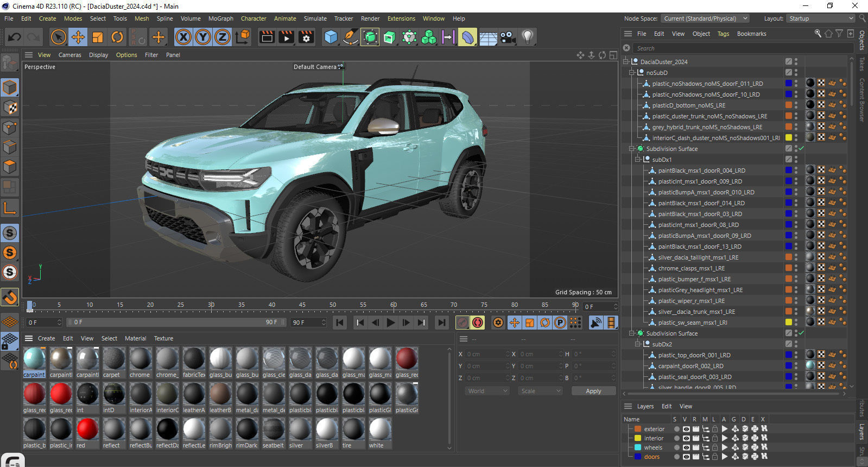Go to end of timeline
The height and width of the screenshot is (467, 868).
pos(442,323)
